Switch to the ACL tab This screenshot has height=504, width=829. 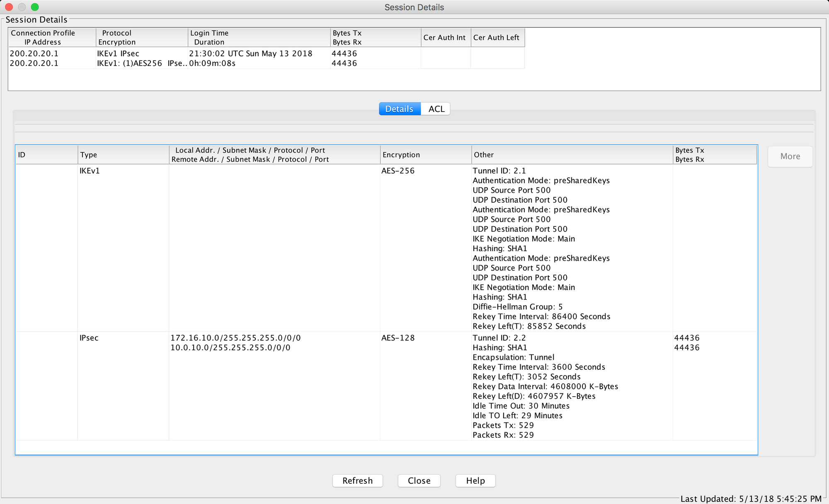pyautogui.click(x=436, y=109)
